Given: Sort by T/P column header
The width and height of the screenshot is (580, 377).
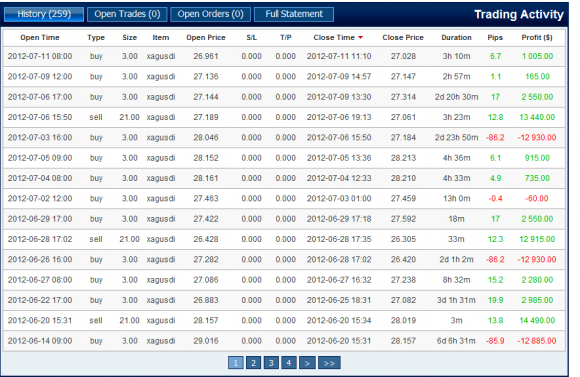Looking at the screenshot, I should pyautogui.click(x=286, y=38).
